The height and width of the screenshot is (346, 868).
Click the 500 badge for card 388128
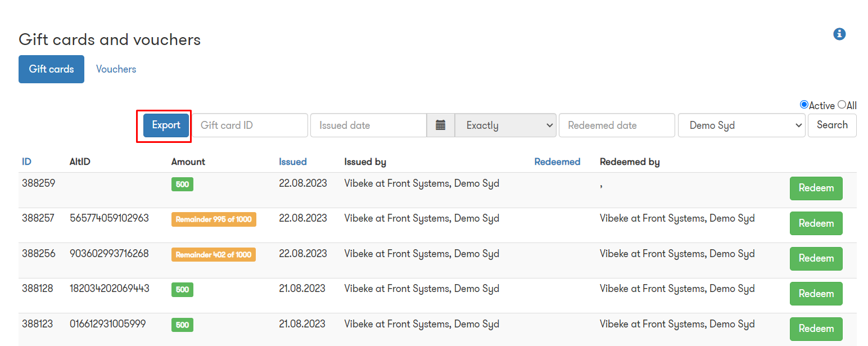182,290
